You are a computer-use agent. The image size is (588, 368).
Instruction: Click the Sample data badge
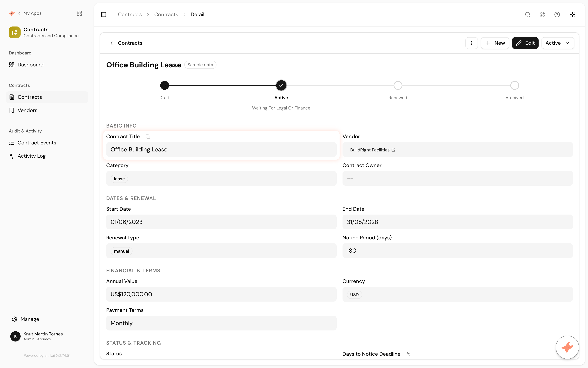[x=200, y=65]
